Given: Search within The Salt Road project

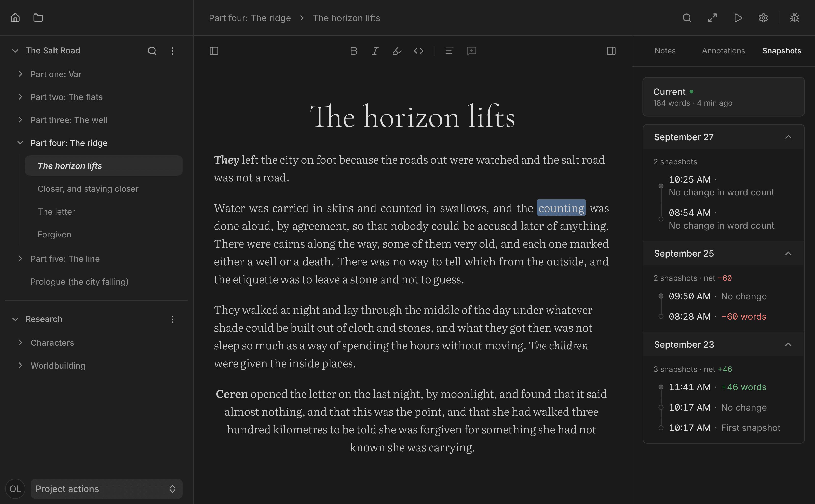Looking at the screenshot, I should coord(152,51).
